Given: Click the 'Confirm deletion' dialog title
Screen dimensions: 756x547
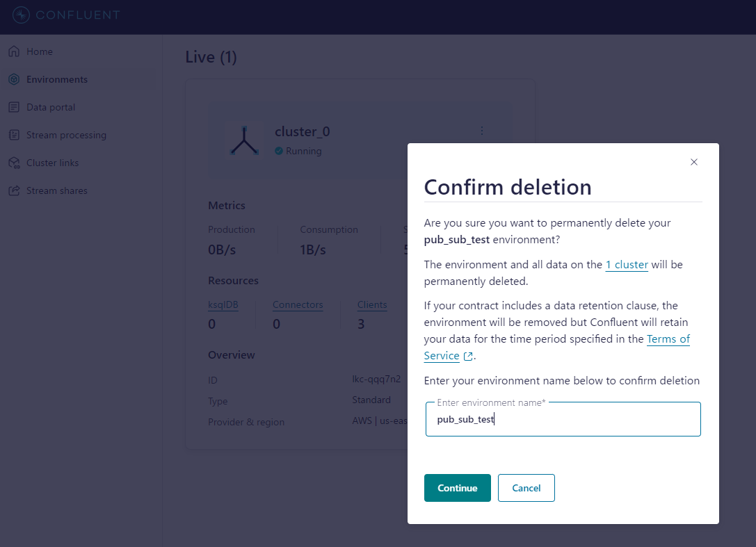Looking at the screenshot, I should (508, 187).
